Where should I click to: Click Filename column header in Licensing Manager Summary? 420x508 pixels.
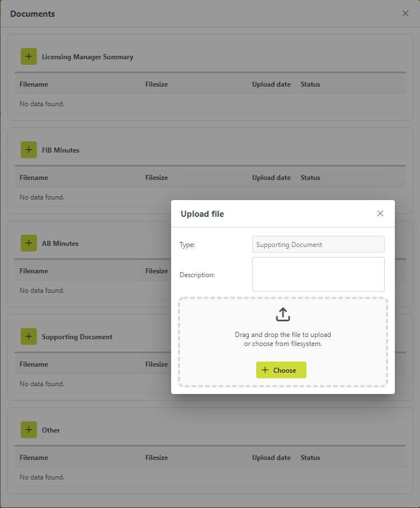coord(34,84)
